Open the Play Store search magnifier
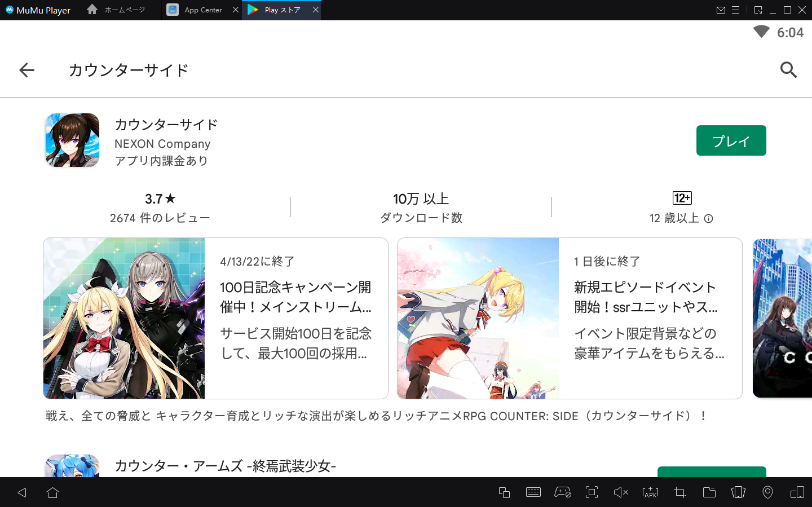Image resolution: width=812 pixels, height=507 pixels. (788, 70)
